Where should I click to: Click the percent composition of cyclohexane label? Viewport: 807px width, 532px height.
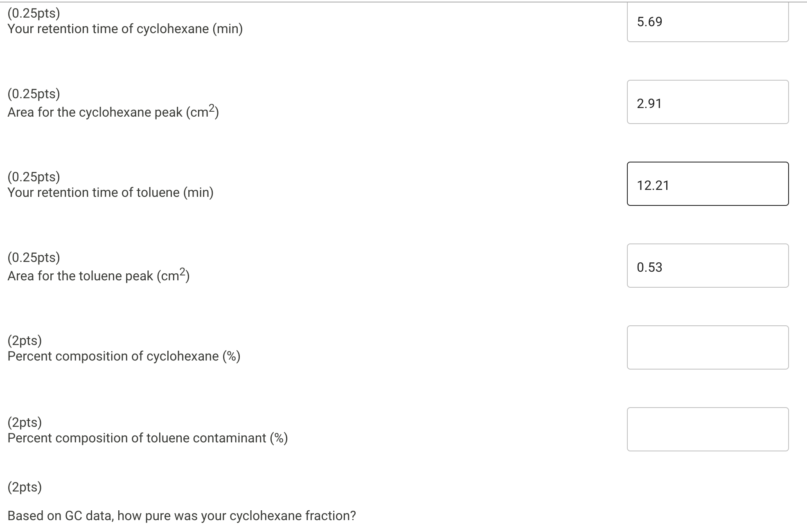124,356
